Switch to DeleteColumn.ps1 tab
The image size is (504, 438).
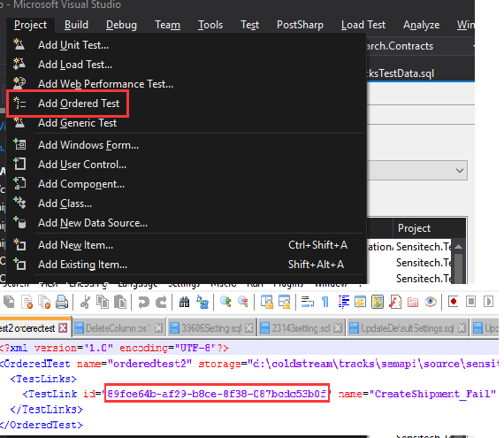[x=118, y=328]
